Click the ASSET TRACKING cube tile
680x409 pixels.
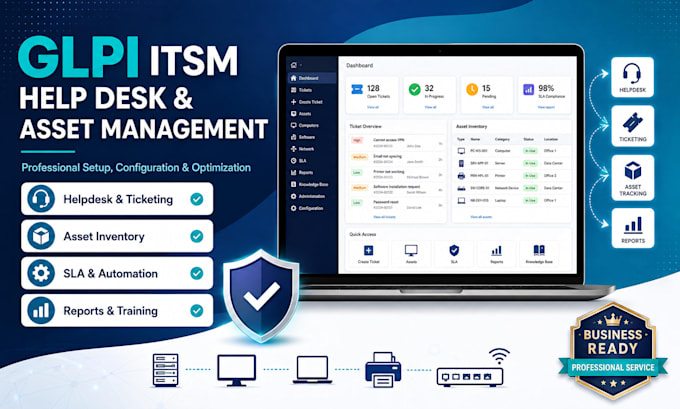tap(633, 178)
